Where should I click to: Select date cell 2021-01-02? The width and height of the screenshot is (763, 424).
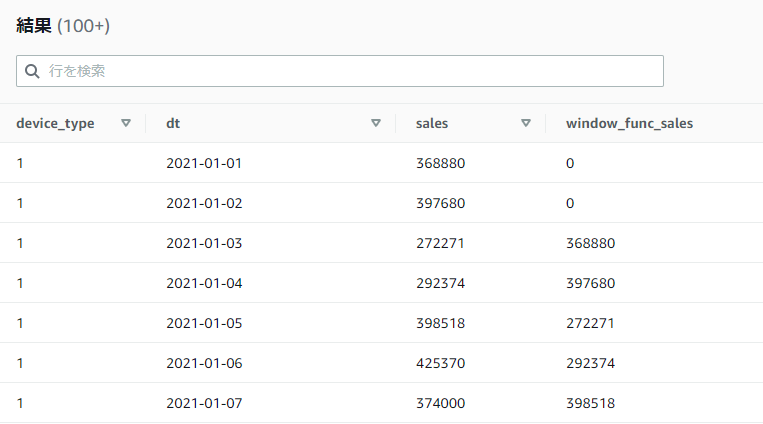(x=204, y=203)
